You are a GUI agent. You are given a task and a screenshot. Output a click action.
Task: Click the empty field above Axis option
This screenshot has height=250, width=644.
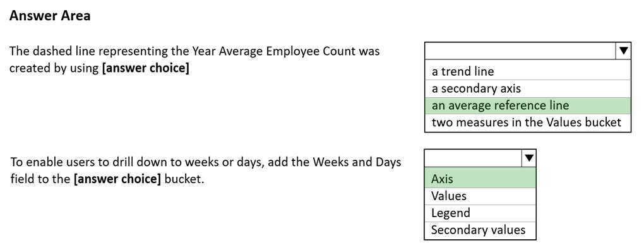pyautogui.click(x=473, y=158)
